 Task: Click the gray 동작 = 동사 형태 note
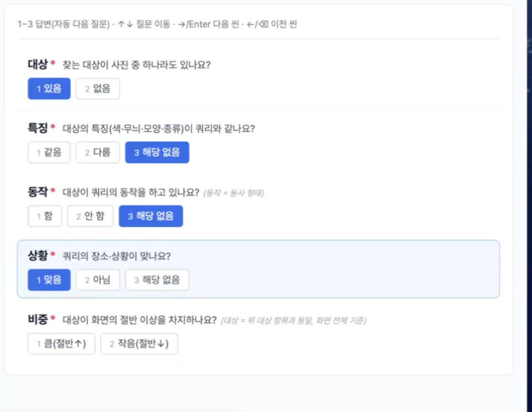click(234, 193)
